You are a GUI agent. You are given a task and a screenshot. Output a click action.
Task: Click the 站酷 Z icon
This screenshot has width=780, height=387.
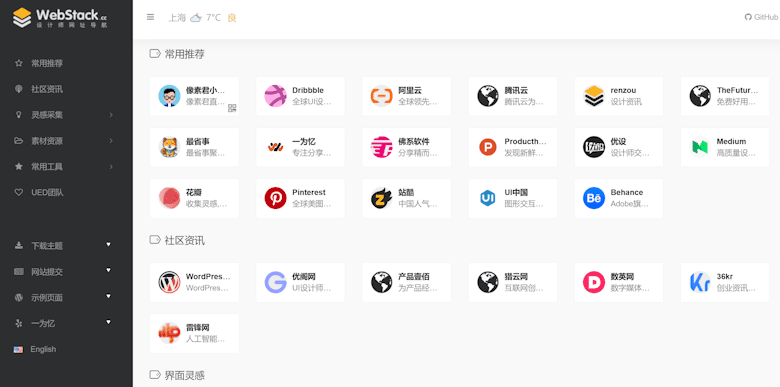pos(382,198)
